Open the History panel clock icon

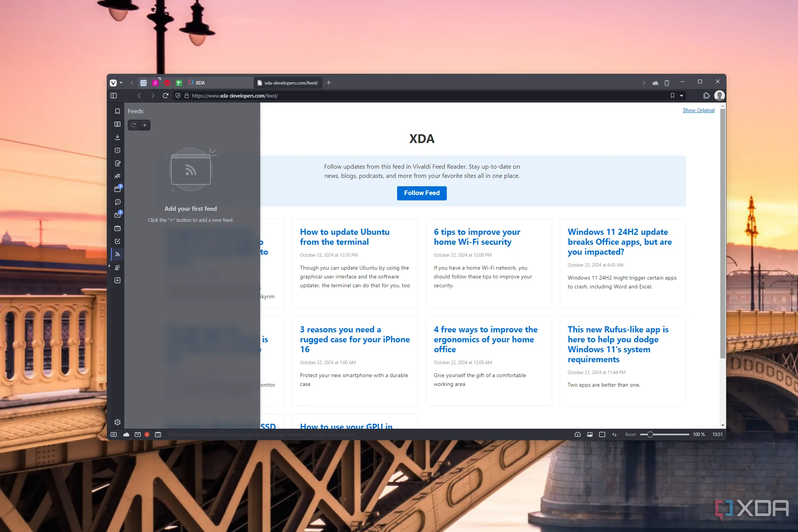click(117, 150)
